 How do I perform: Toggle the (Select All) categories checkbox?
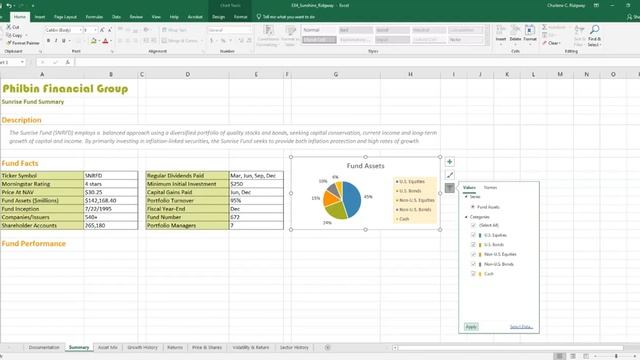tap(473, 225)
